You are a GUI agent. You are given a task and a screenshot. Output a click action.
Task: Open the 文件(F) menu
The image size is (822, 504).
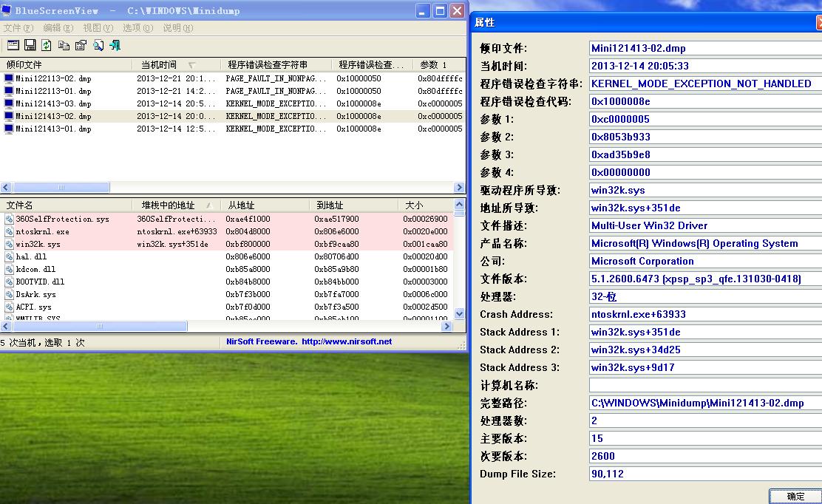click(x=18, y=28)
